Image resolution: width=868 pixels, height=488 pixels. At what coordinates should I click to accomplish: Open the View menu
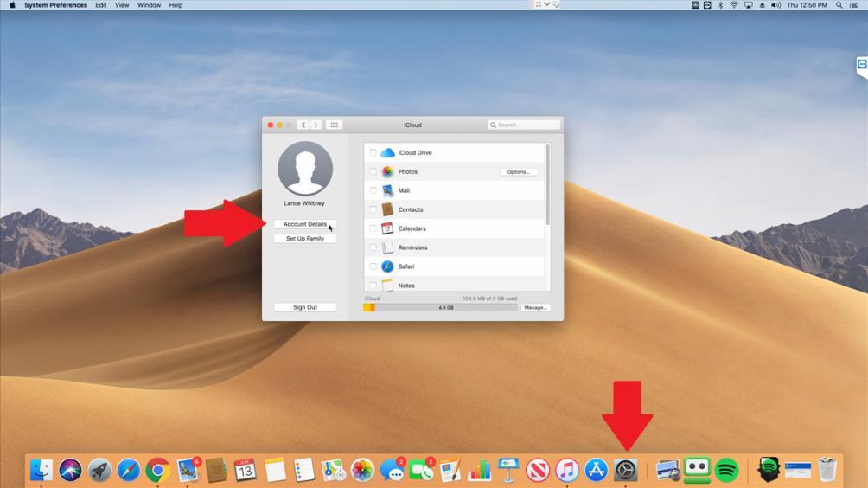point(122,5)
